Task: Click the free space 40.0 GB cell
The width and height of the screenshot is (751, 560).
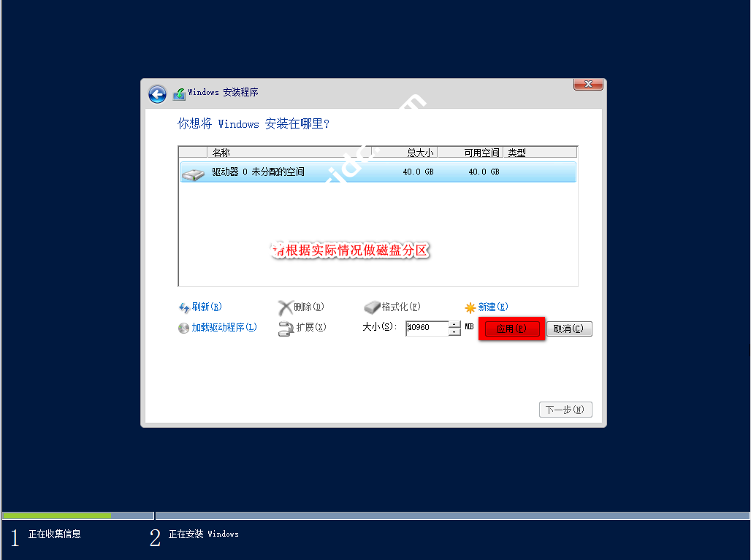Action: pos(484,172)
